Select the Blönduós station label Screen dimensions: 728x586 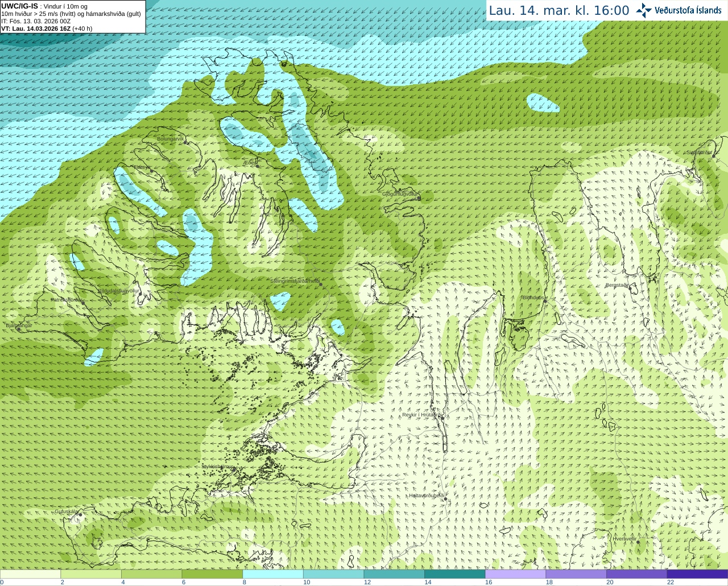(533, 298)
